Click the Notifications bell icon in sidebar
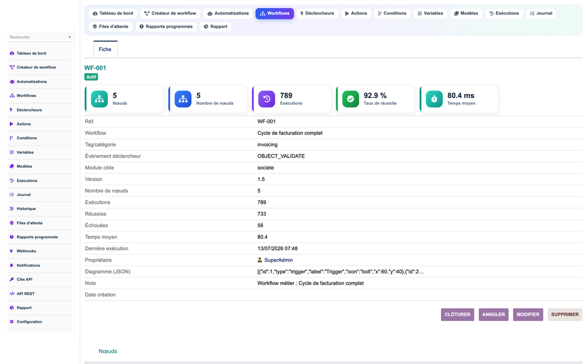This screenshot has height=364, width=588. coord(11,265)
